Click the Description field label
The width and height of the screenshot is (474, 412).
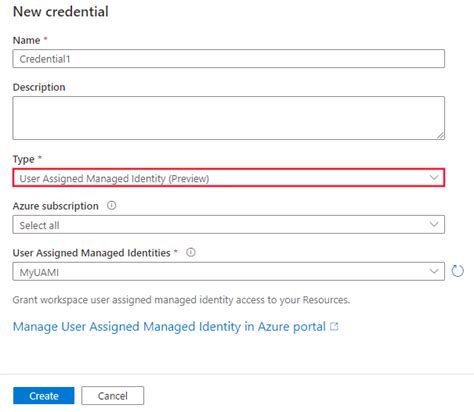[39, 87]
